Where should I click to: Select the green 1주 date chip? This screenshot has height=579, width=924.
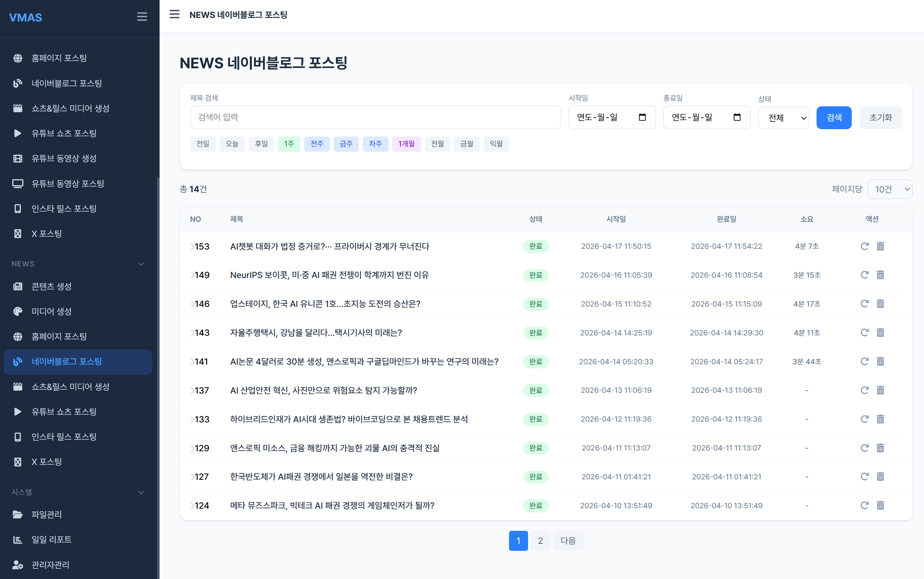pyautogui.click(x=289, y=144)
